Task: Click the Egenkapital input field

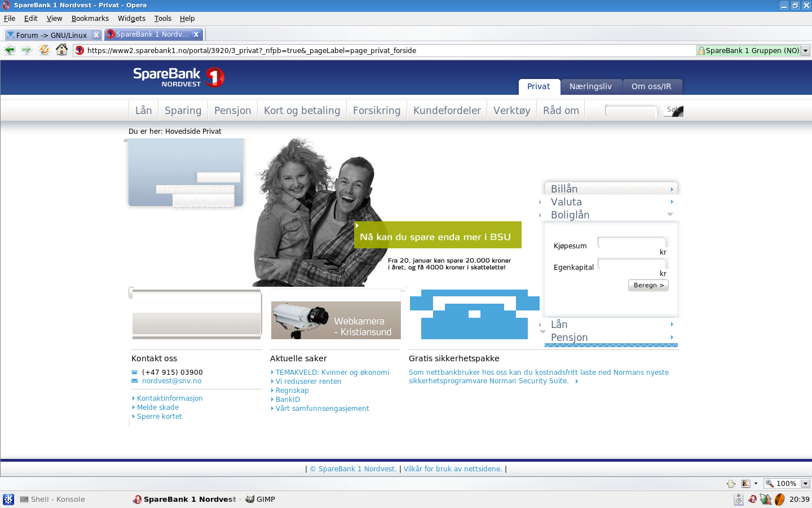Action: point(632,264)
